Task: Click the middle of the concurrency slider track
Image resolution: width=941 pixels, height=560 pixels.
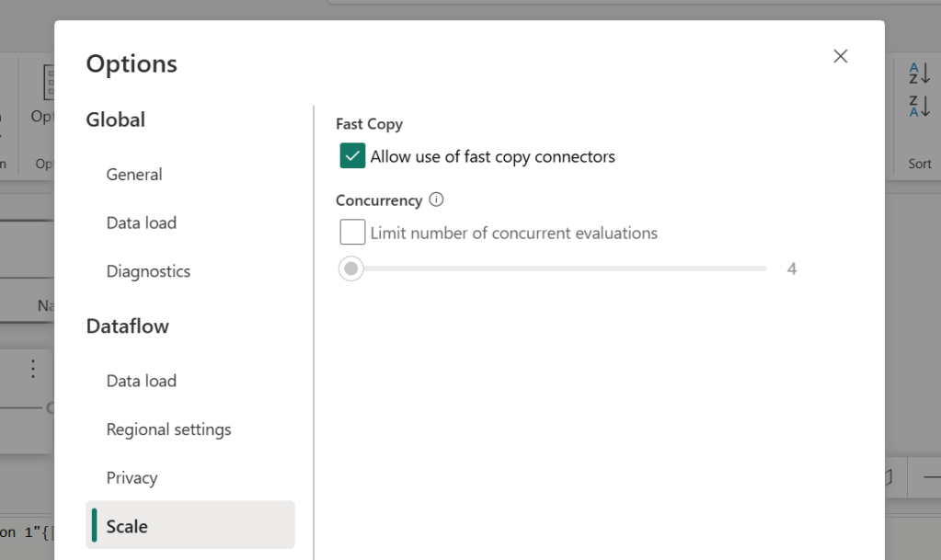Action: 557,269
